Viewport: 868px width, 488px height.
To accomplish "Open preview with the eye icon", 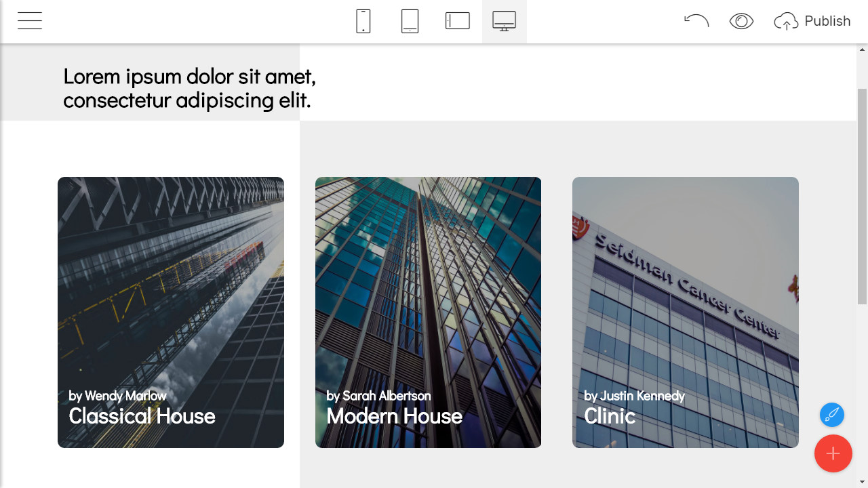I will tap(741, 21).
